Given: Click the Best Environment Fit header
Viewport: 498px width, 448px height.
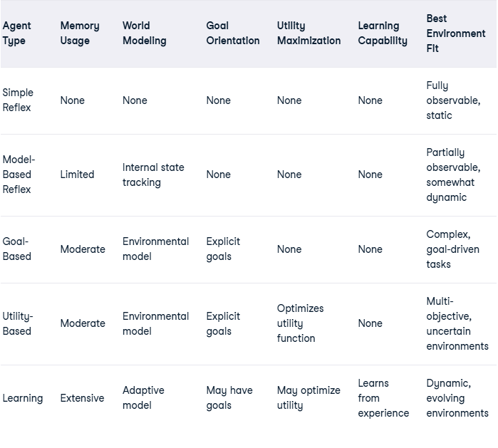Looking at the screenshot, I should click(x=456, y=33).
